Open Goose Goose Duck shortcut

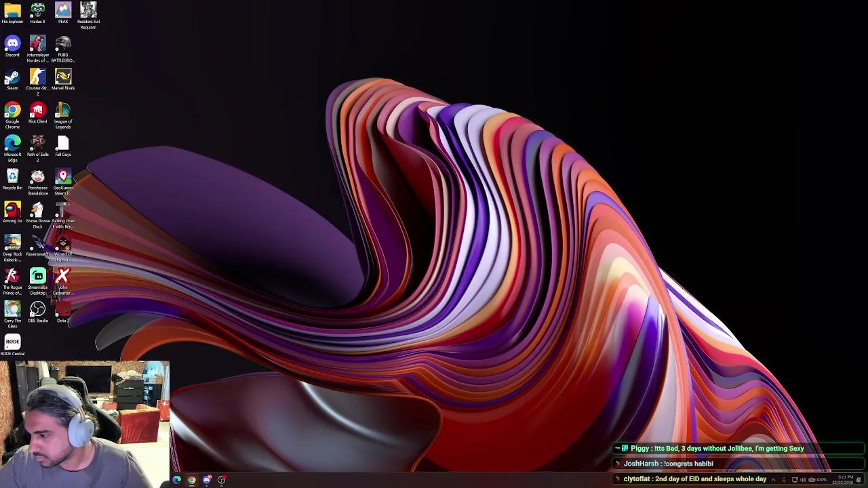[x=37, y=215]
